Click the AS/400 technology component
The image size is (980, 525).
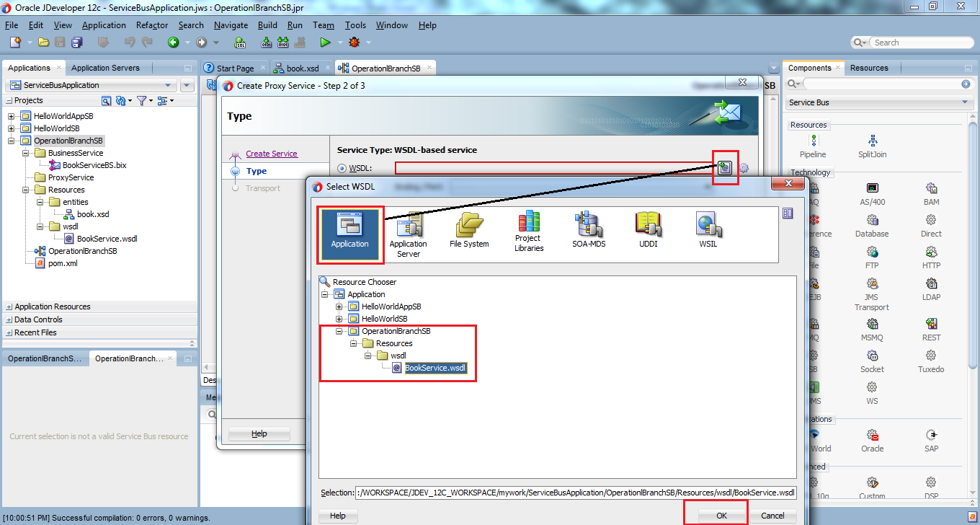pyautogui.click(x=872, y=194)
